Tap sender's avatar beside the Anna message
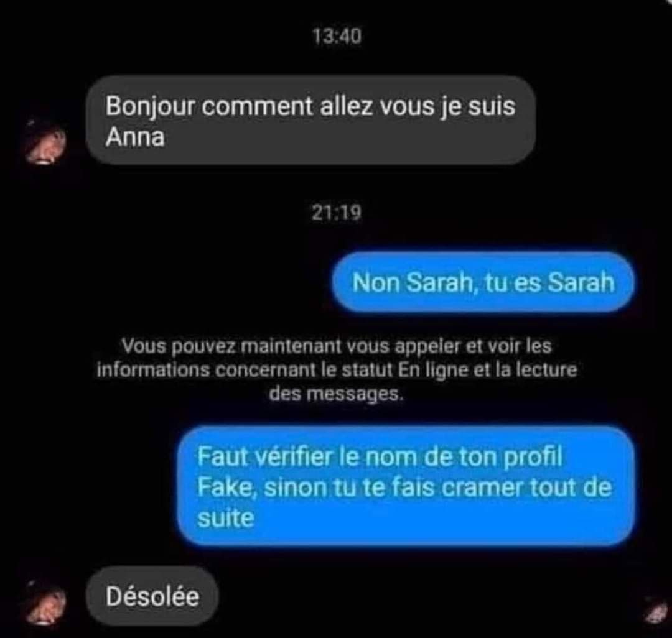The height and width of the screenshot is (638, 672). (45, 142)
